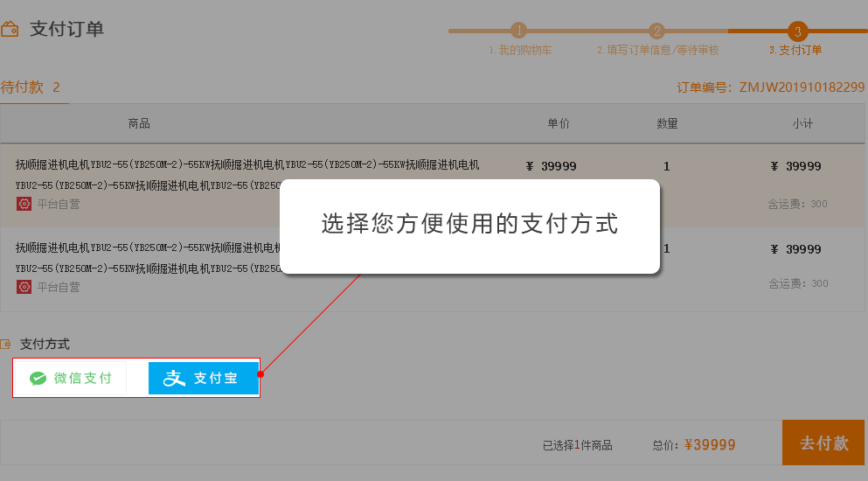This screenshot has height=481, width=868.
Task: Click the tooltip 选择您方便使用的支付方式
Action: (x=469, y=225)
